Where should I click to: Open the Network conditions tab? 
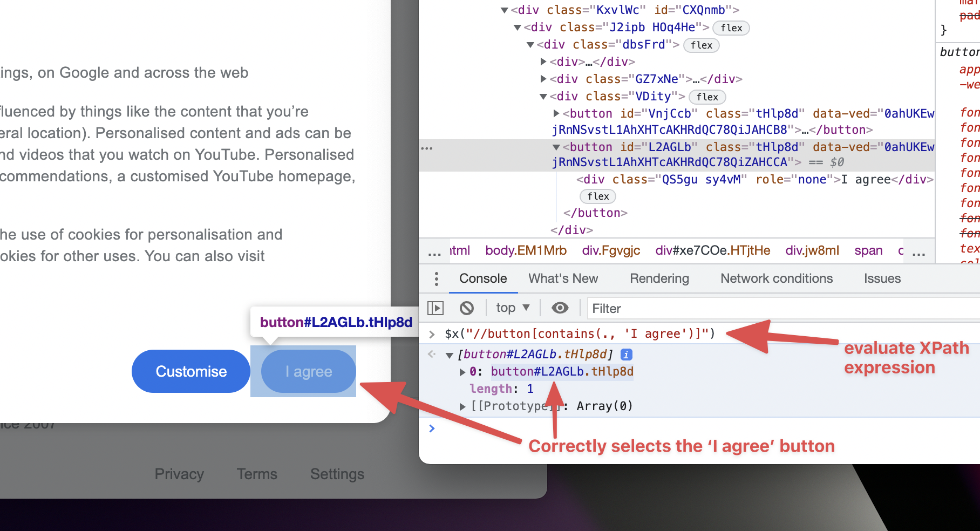[x=776, y=278]
